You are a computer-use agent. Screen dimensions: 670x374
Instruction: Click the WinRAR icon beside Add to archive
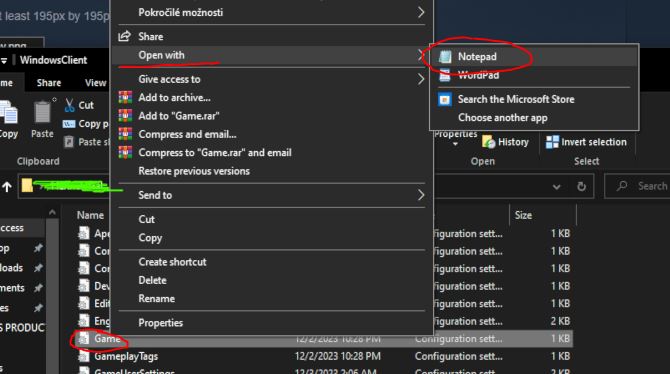[125, 97]
